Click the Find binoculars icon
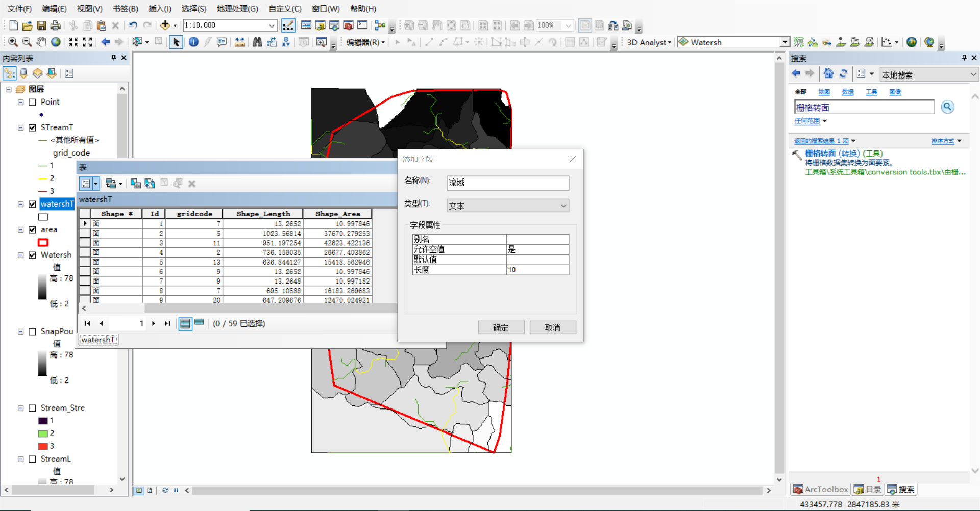The height and width of the screenshot is (511, 980). 257,42
